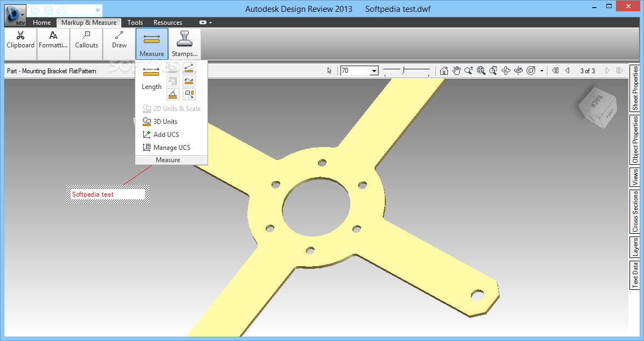Click the Perspective view cube icon

531,71
